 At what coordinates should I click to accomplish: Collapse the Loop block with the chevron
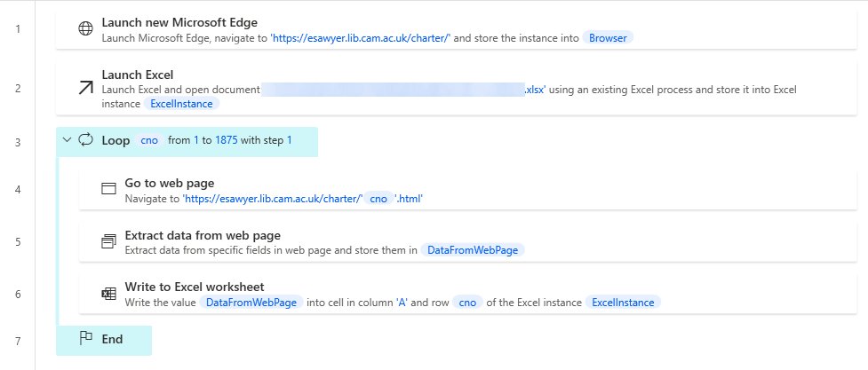tap(67, 140)
